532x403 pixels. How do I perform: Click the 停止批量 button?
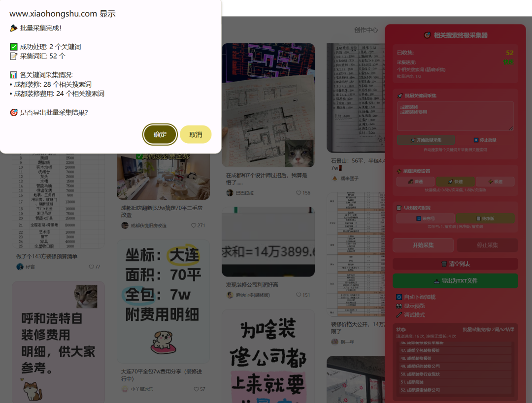tap(485, 140)
